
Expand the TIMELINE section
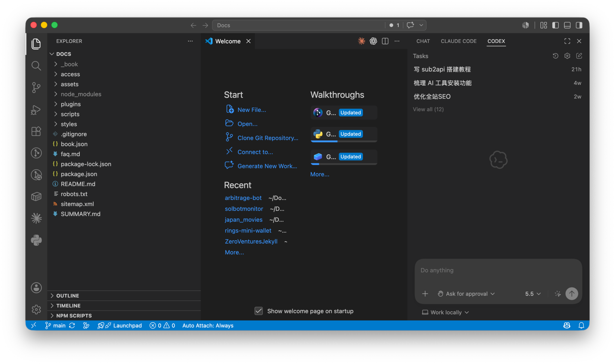(68, 305)
